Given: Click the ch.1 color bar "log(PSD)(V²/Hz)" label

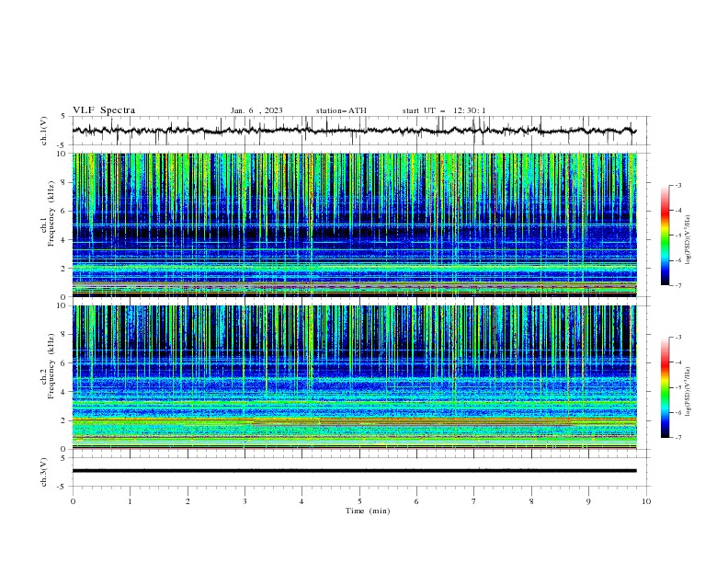Looking at the screenshot, I should click(x=688, y=240).
